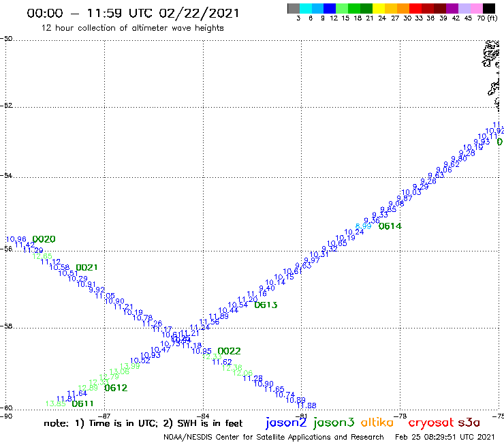The width and height of the screenshot is (504, 443).
Task: Click the s3a satellite legend label
Action: click(x=469, y=423)
